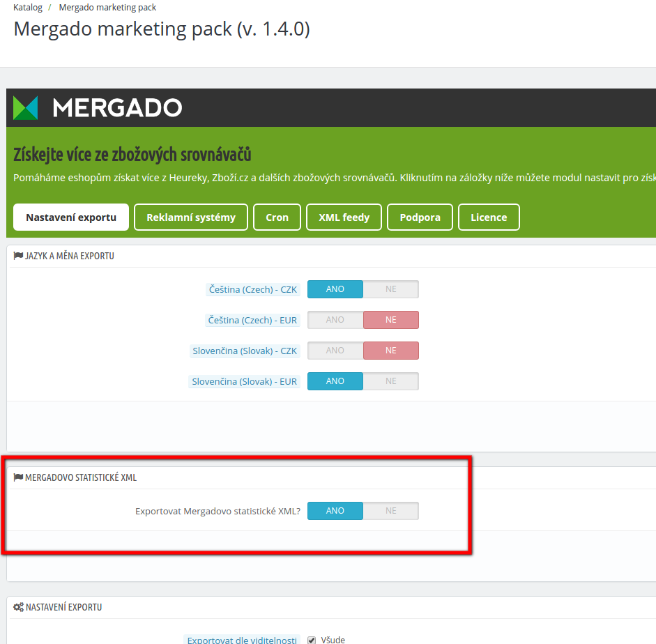Viewport: 656px width, 644px height.
Task: Click Mergado marketing pack breadcrumb
Action: tap(107, 8)
